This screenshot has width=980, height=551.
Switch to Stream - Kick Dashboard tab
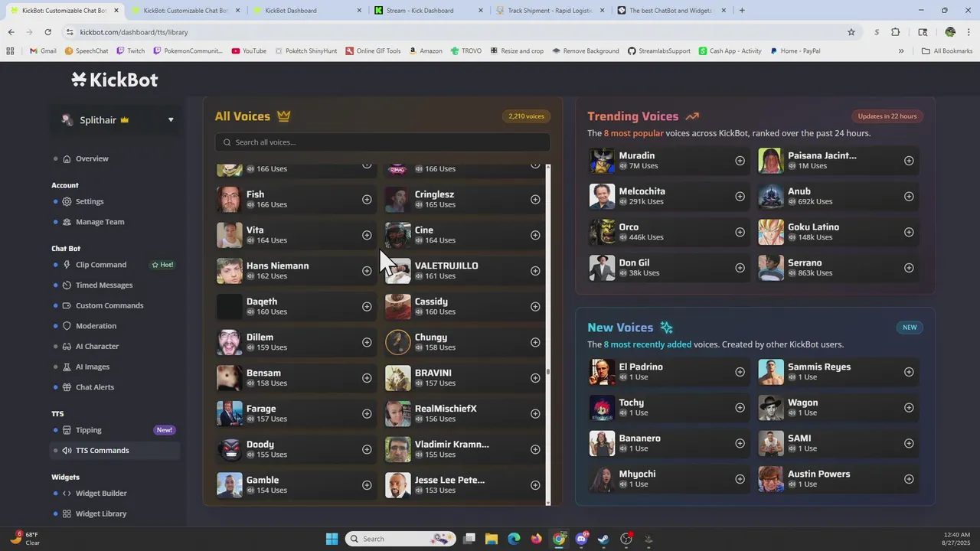tap(427, 11)
